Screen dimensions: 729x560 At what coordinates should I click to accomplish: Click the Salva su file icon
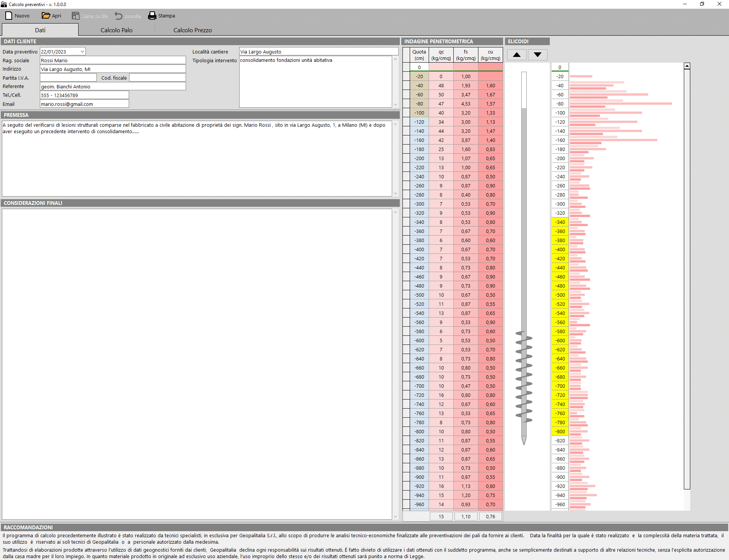click(76, 16)
